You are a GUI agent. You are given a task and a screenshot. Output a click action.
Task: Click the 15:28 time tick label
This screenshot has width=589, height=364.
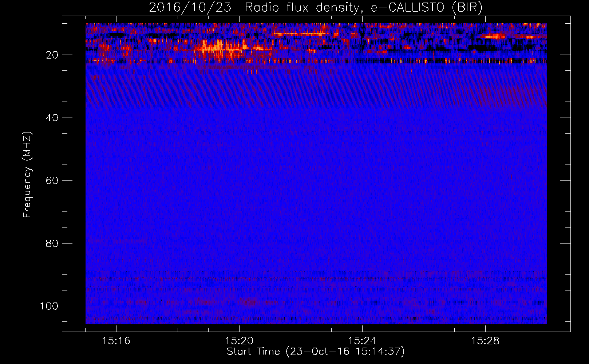[x=485, y=341]
